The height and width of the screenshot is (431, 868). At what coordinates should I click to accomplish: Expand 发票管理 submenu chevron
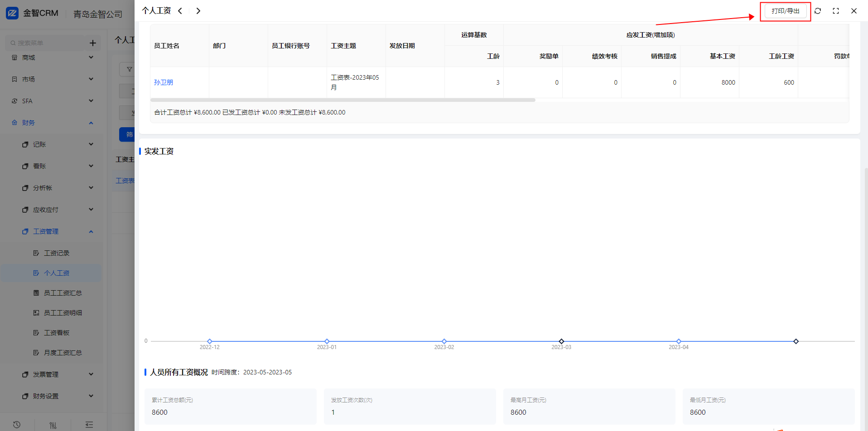(91, 374)
